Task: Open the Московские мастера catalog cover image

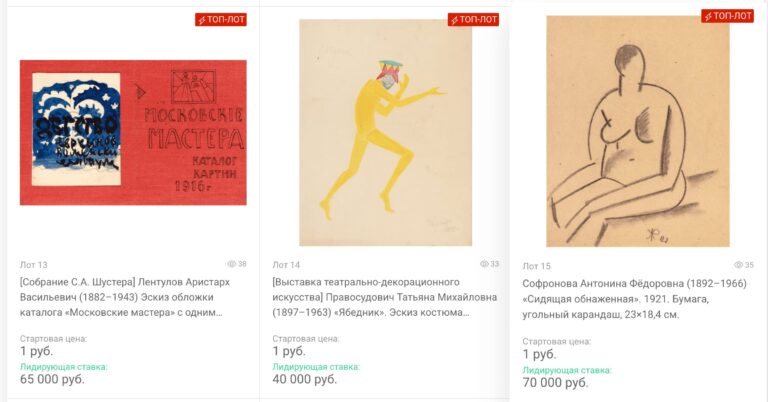Action: pos(133,133)
